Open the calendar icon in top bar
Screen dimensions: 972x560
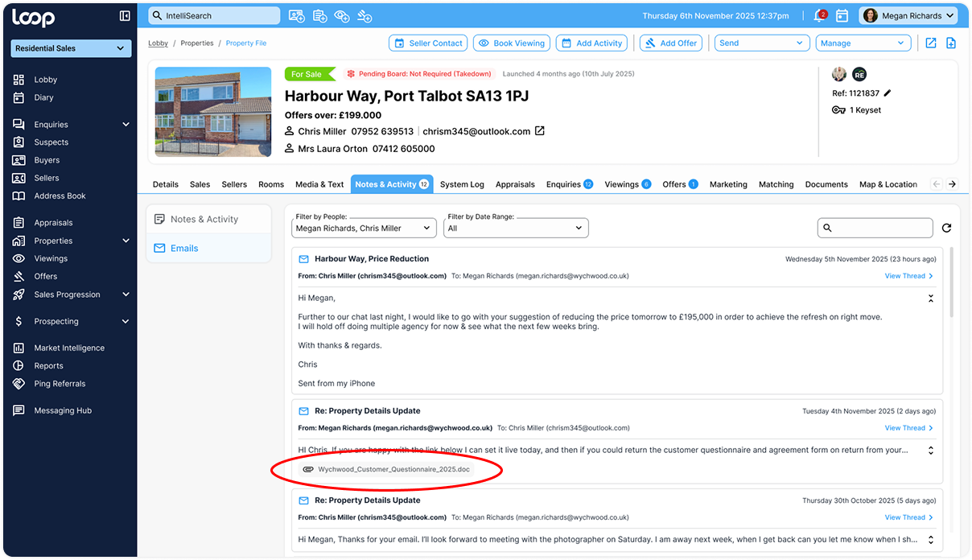842,15
